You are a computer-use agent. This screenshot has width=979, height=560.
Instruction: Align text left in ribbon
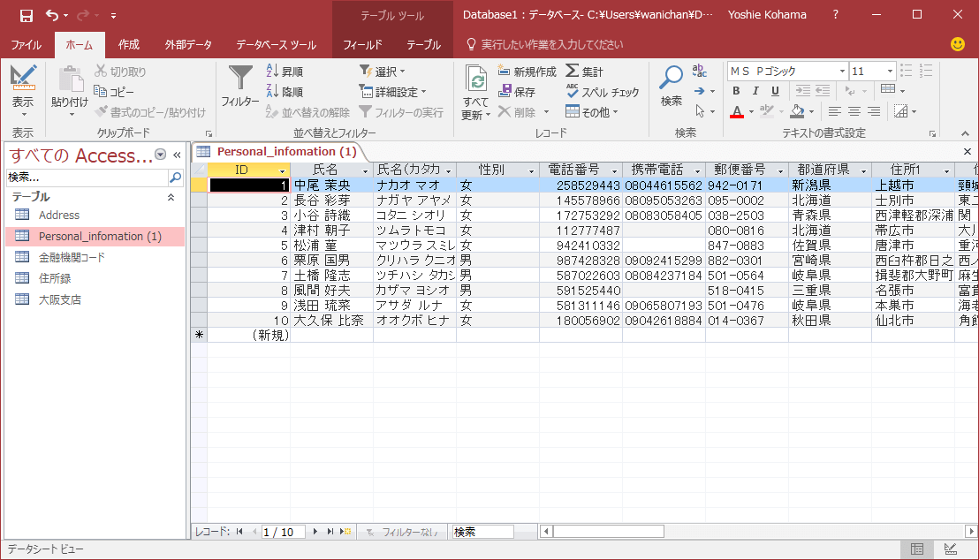click(834, 112)
